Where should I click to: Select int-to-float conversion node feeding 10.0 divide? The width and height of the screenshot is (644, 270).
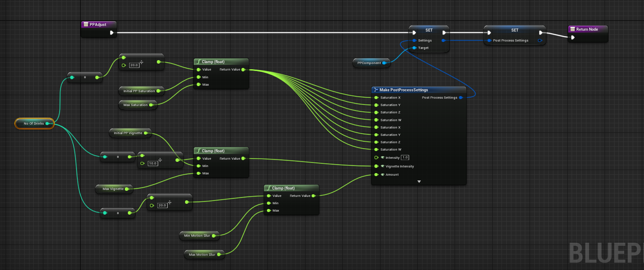[x=117, y=157]
